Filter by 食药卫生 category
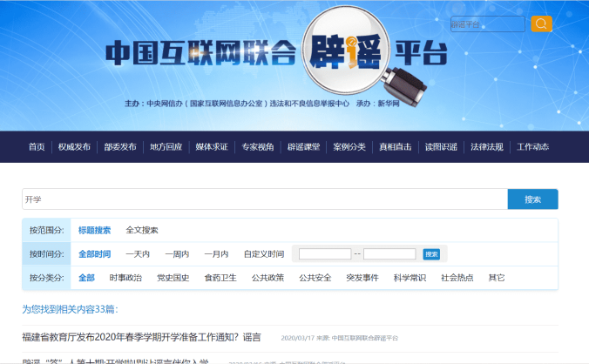The height and width of the screenshot is (364, 589). click(220, 278)
